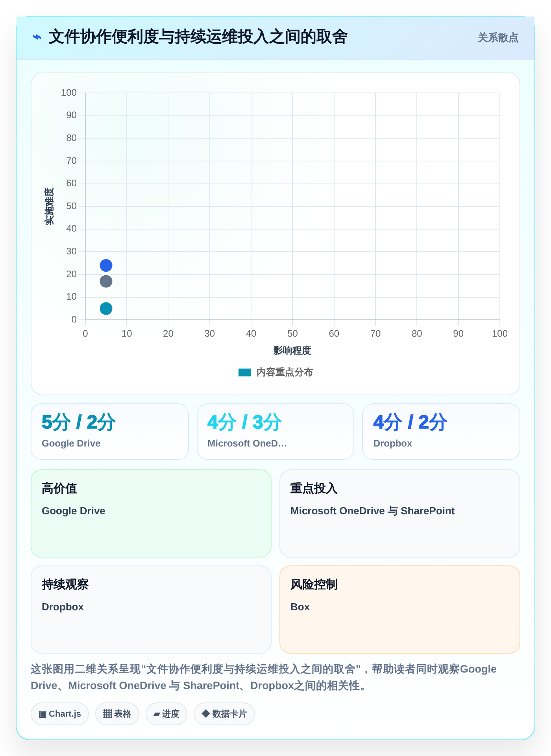Click the 关系散点 label in the header

point(498,38)
